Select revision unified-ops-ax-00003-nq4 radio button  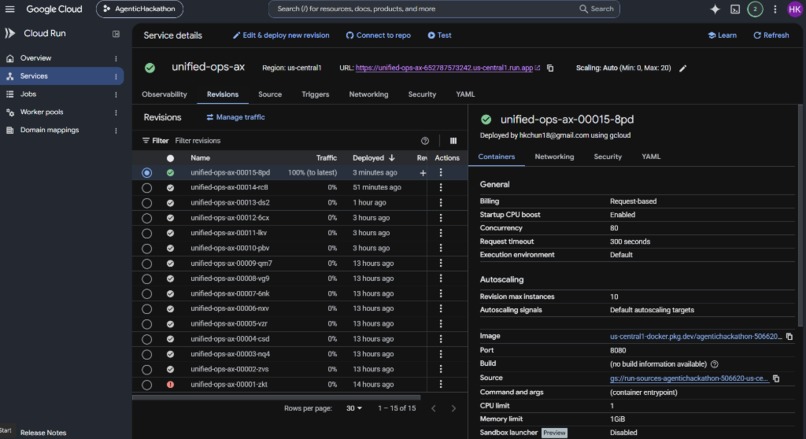146,354
